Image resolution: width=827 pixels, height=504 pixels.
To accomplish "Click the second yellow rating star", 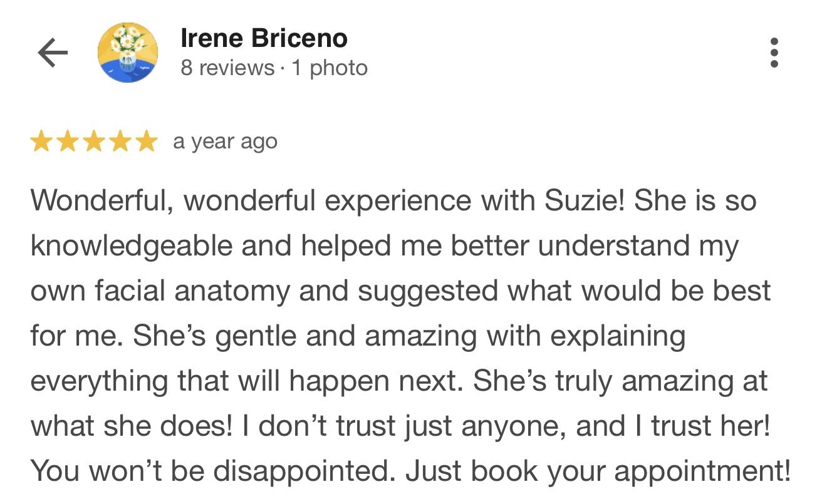I will 67,142.
